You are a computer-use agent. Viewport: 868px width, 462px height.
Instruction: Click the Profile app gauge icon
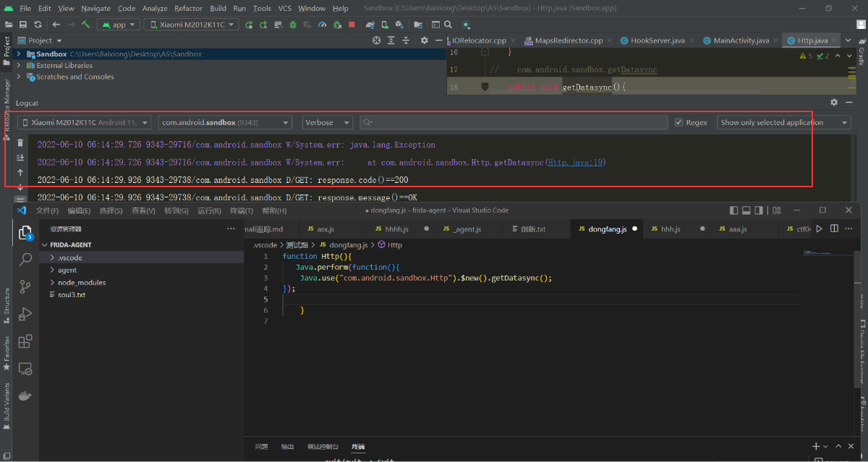tap(323, 25)
